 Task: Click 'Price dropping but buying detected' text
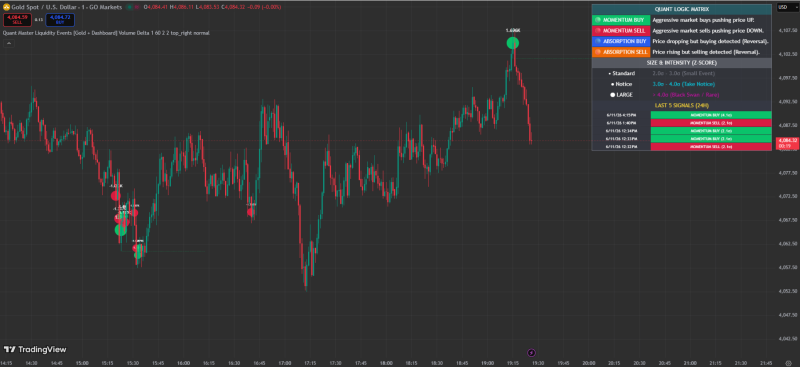pos(710,41)
